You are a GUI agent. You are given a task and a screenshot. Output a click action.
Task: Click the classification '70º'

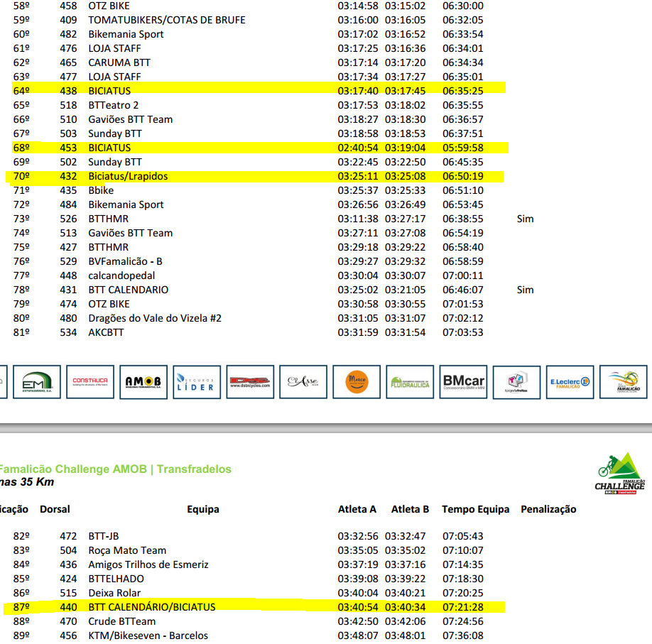tap(21, 176)
